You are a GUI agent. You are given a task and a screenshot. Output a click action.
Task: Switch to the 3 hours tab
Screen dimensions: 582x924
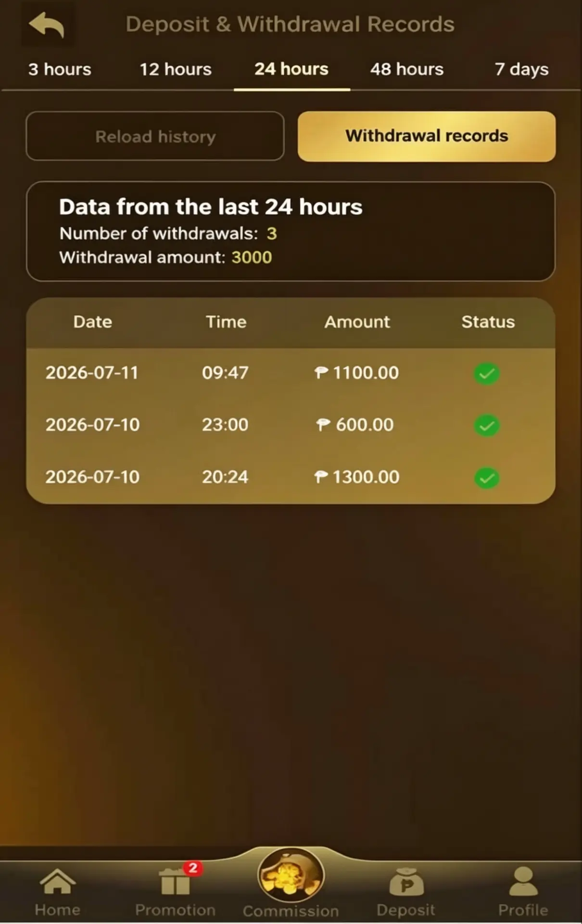60,69
